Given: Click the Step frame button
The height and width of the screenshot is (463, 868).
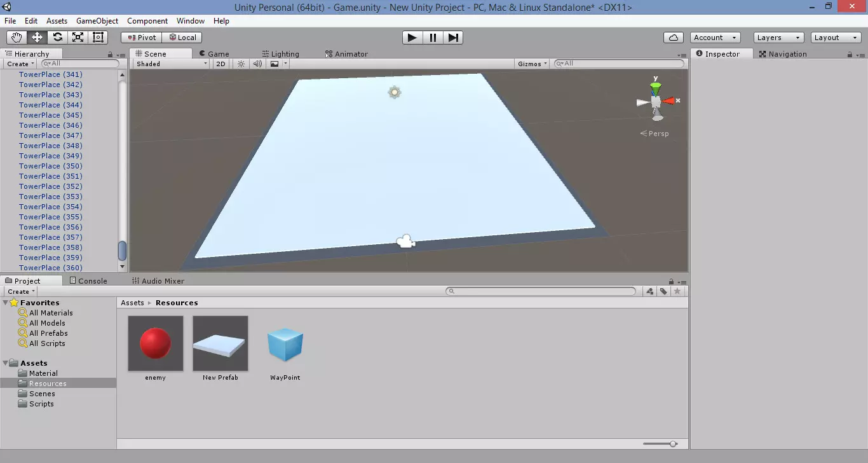Looking at the screenshot, I should pyautogui.click(x=452, y=38).
